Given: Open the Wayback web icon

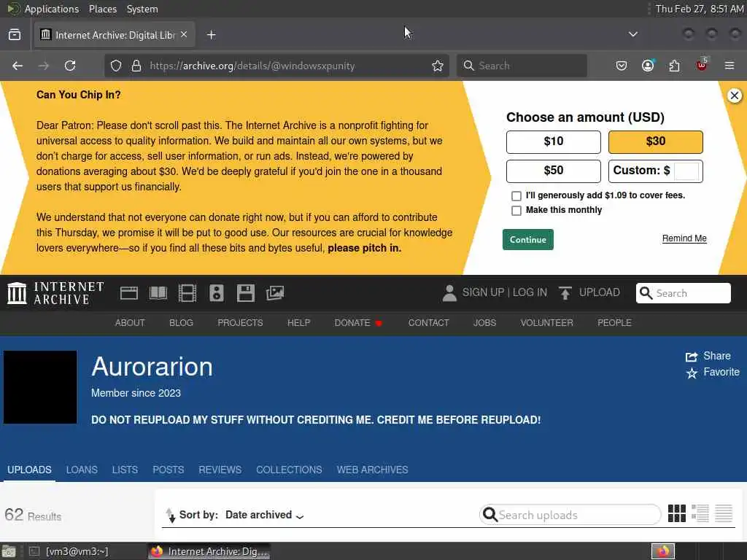Looking at the screenshot, I should pos(129,293).
